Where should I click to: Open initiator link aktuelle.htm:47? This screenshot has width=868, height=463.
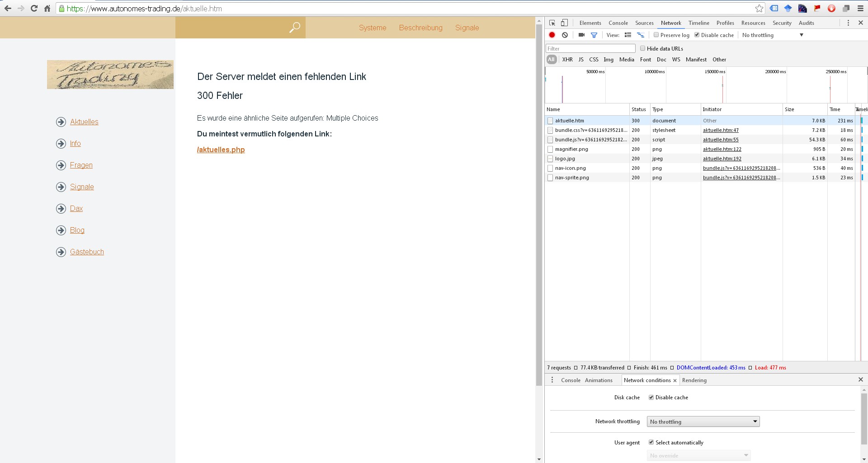coord(721,131)
